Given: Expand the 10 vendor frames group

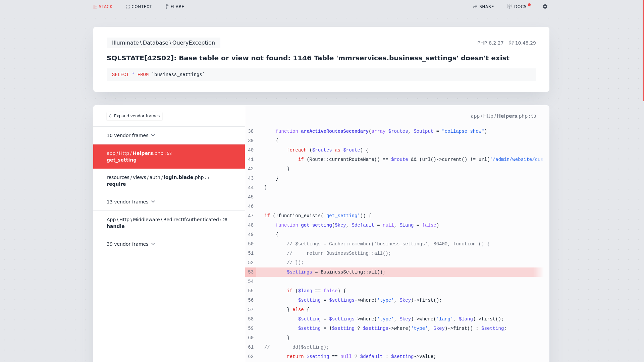Looking at the screenshot, I should pos(169,135).
